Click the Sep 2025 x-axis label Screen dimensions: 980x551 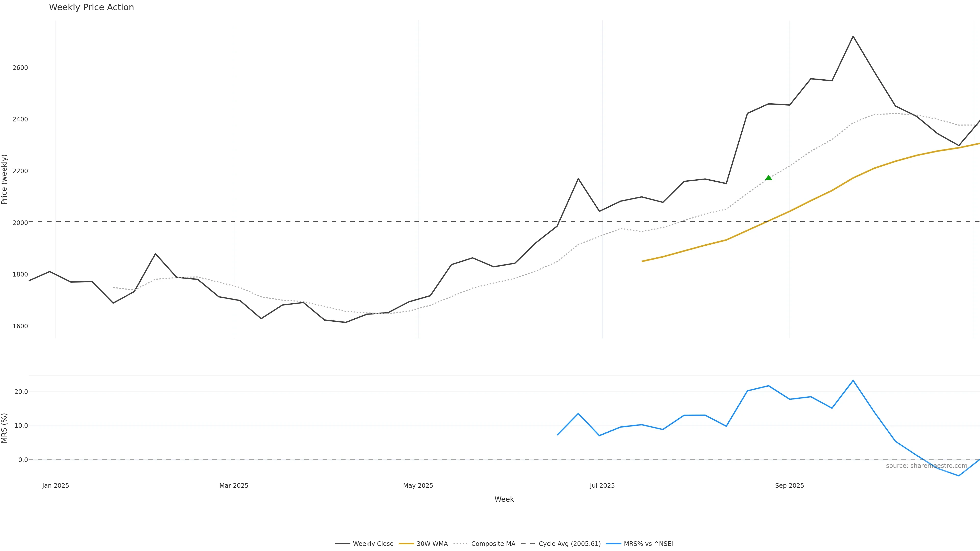(789, 486)
